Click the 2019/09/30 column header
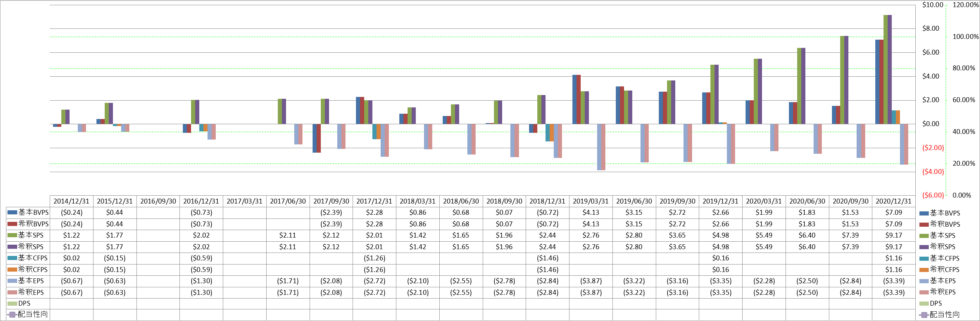 (x=678, y=201)
